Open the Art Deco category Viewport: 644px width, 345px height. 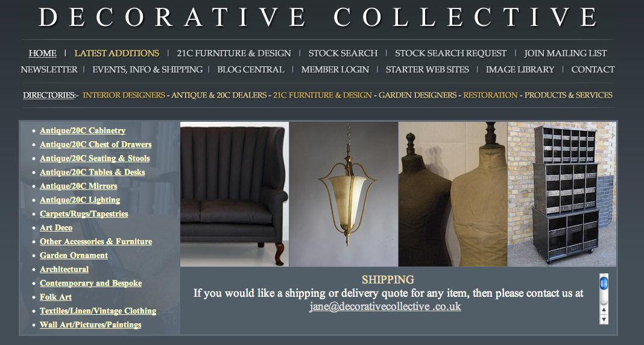click(x=56, y=227)
